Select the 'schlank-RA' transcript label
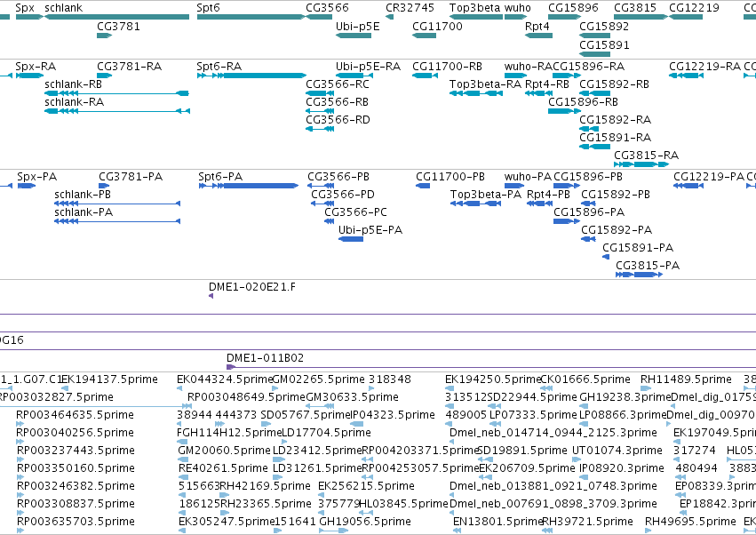 pos(75,102)
